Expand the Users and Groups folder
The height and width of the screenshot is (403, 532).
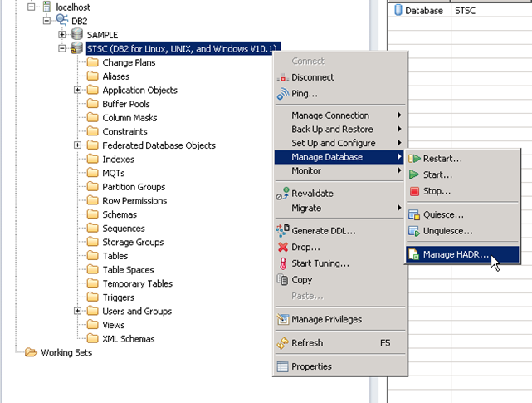tap(78, 311)
